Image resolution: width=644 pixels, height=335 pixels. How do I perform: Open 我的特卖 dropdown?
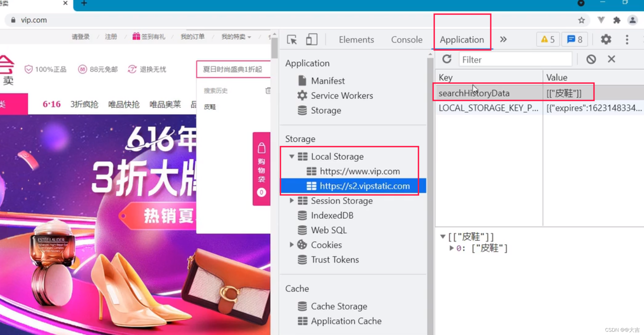[236, 37]
